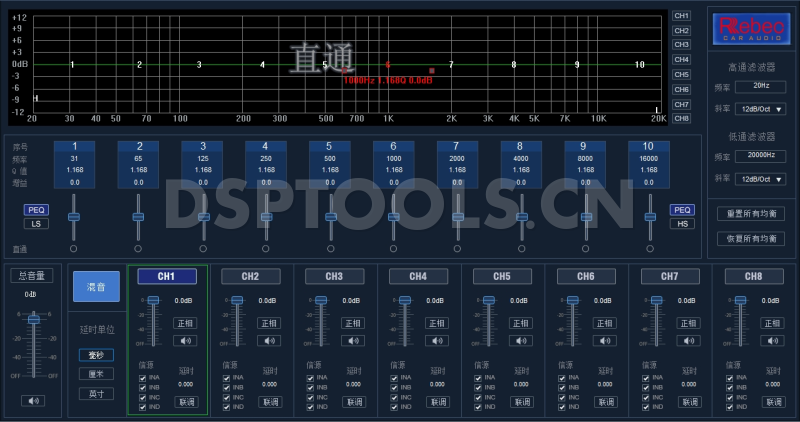This screenshot has width=800, height=422.
Task: Enable bypass radio for EQ band 1
Action: [x=73, y=248]
